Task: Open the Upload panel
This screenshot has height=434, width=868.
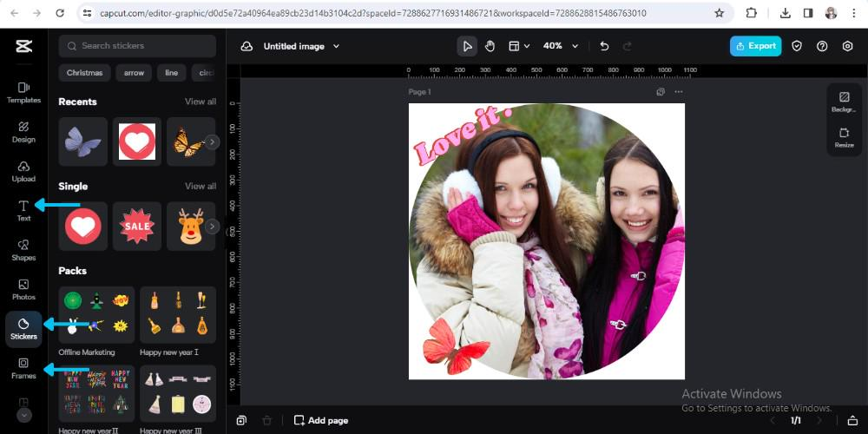Action: point(23,172)
